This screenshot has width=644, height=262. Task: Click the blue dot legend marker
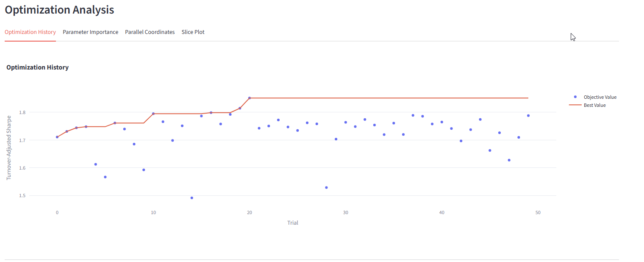pyautogui.click(x=575, y=97)
